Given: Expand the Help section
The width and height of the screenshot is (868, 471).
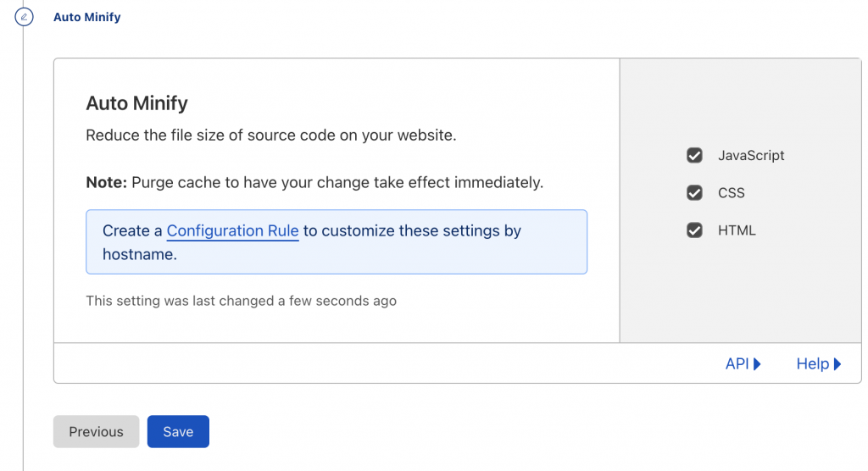Looking at the screenshot, I should [x=819, y=364].
